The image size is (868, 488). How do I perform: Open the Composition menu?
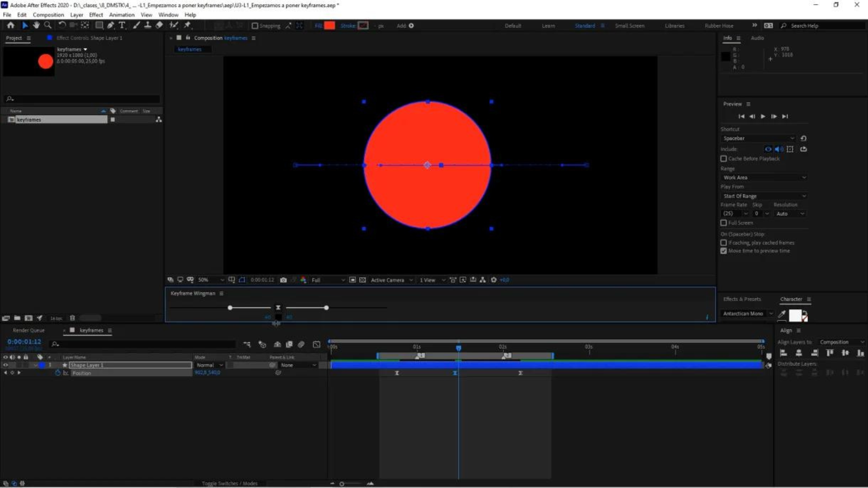(x=48, y=15)
